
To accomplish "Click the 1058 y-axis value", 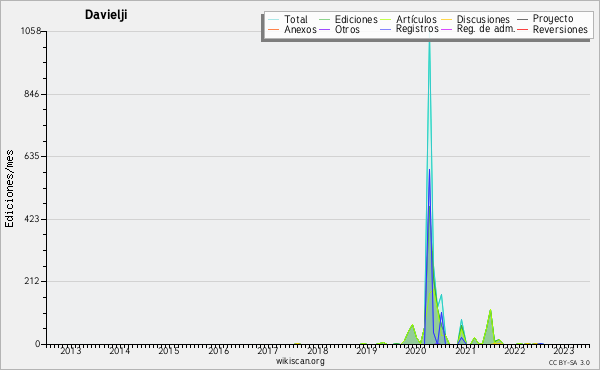I will coord(31,31).
